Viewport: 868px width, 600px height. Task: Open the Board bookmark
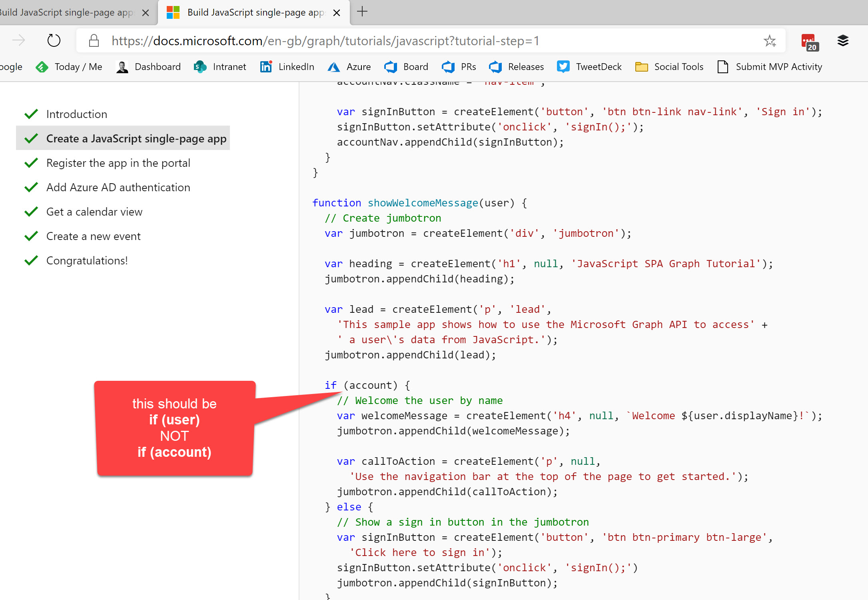415,66
